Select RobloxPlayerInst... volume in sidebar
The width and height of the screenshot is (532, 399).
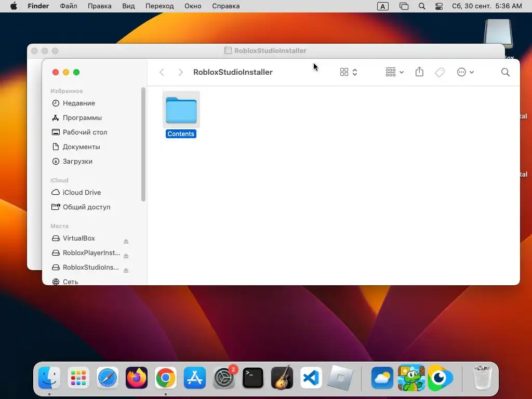(91, 253)
